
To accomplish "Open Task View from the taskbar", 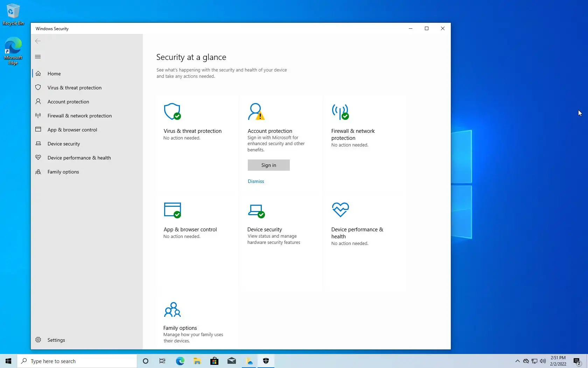I will (x=162, y=361).
